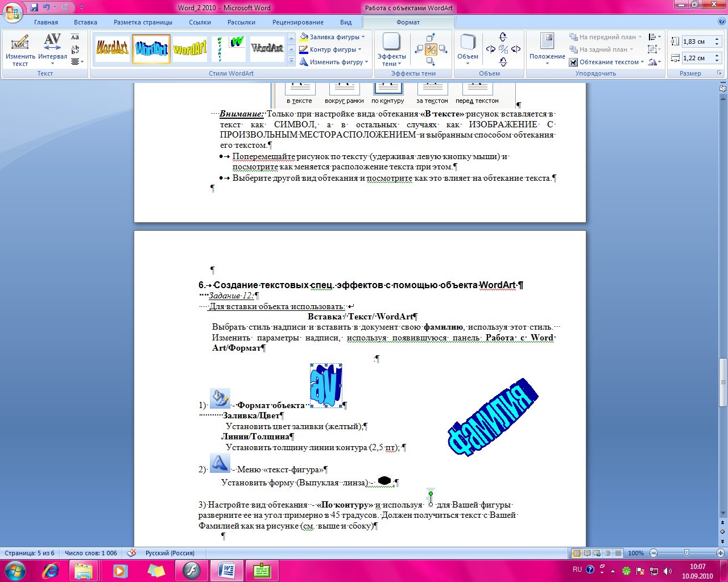Toggle WordArt vertical text icon
Screen dimensions: 728x582
click(x=75, y=49)
